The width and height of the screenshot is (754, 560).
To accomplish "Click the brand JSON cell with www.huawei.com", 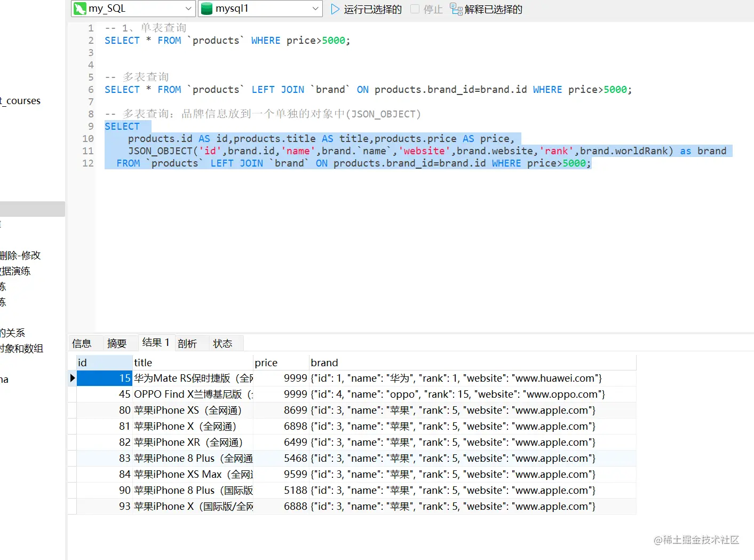I will point(473,378).
